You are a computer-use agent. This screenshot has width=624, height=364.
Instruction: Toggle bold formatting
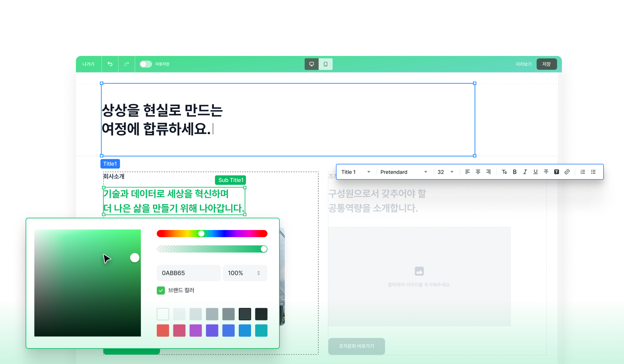pyautogui.click(x=515, y=172)
